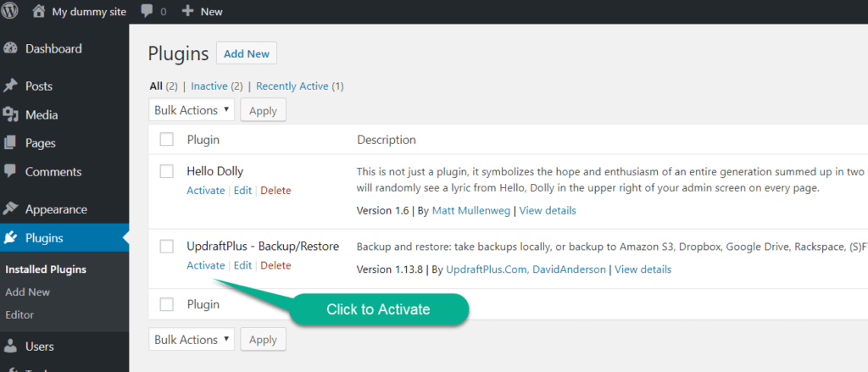Check the UpdraftPlus plugin checkbox
The image size is (868, 372).
point(167,247)
